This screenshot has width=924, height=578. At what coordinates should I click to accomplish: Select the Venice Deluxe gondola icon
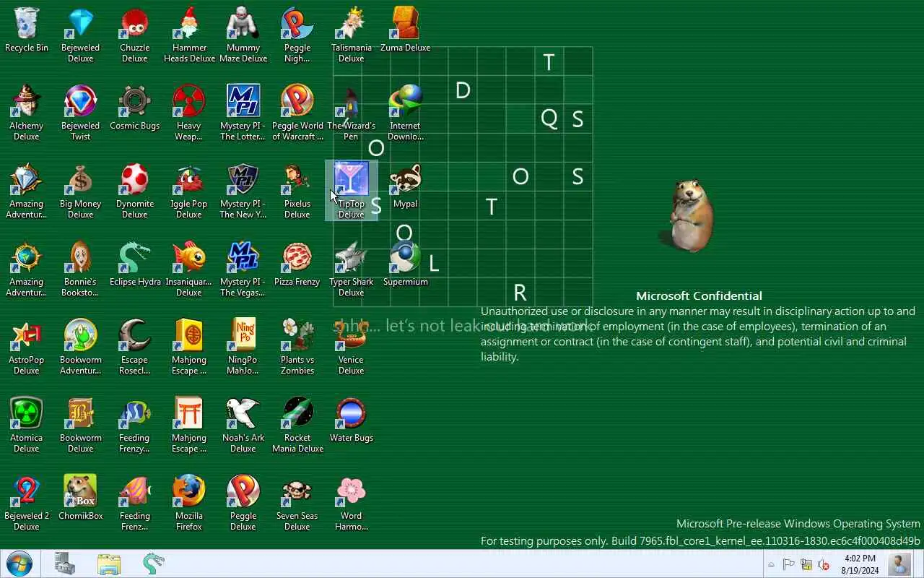(x=352, y=347)
